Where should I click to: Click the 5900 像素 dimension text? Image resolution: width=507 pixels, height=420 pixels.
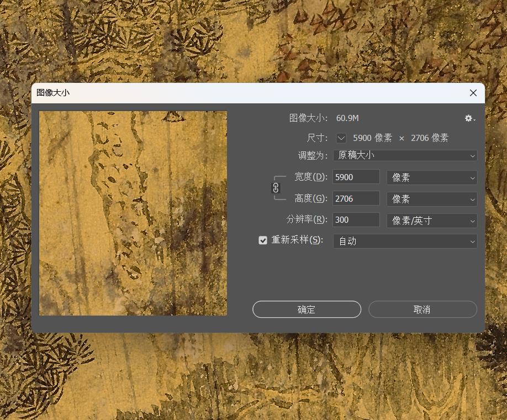point(372,138)
